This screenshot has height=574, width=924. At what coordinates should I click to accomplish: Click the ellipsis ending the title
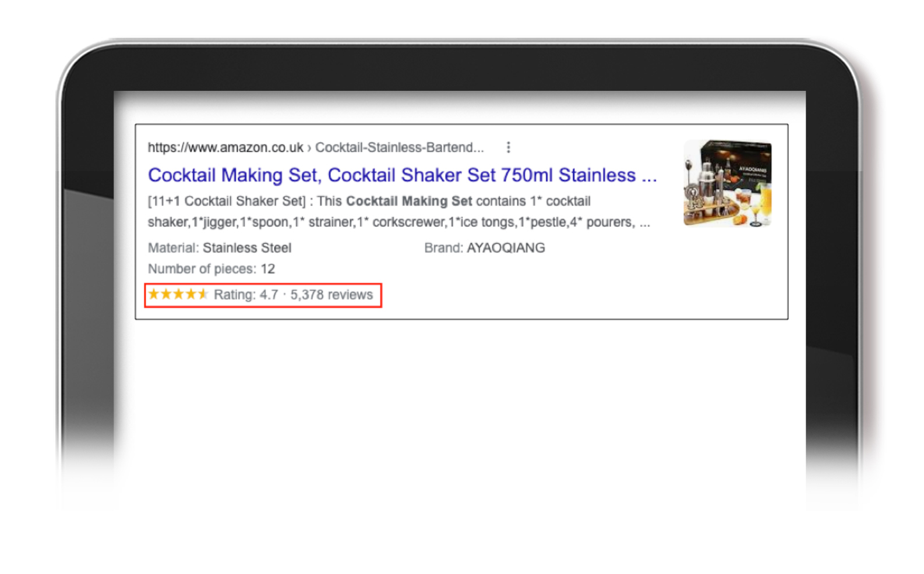point(649,176)
